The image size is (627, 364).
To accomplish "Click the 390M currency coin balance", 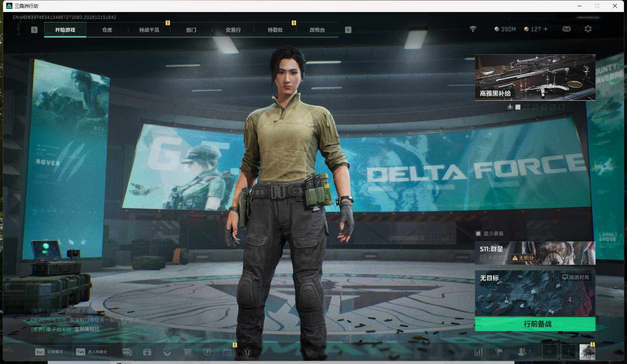I will click(x=505, y=29).
